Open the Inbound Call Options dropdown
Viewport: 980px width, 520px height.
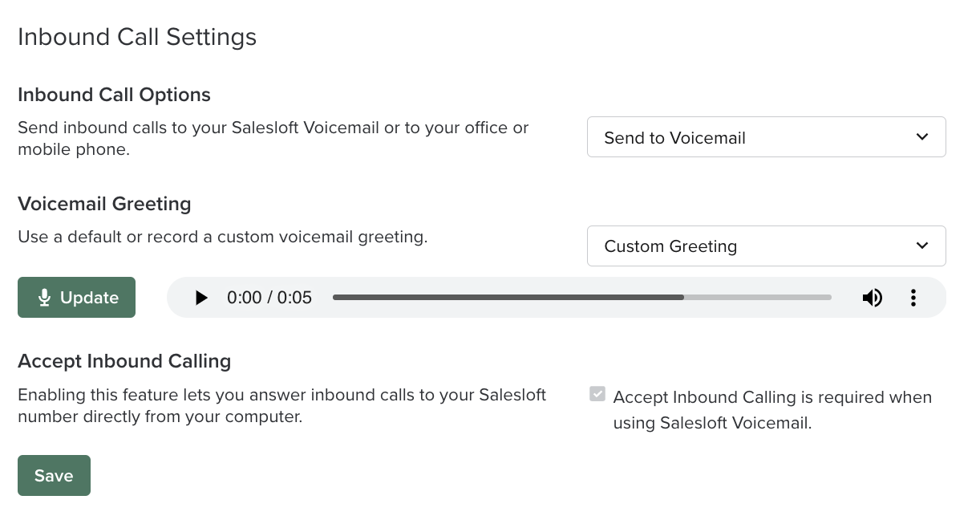(x=766, y=136)
